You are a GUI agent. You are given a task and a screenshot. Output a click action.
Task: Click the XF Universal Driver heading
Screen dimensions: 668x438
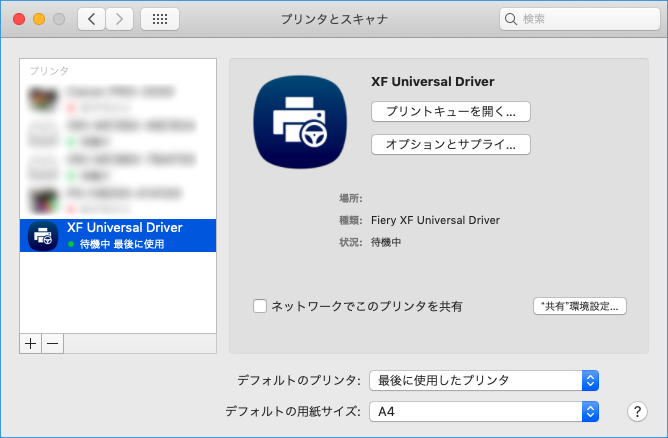click(433, 81)
